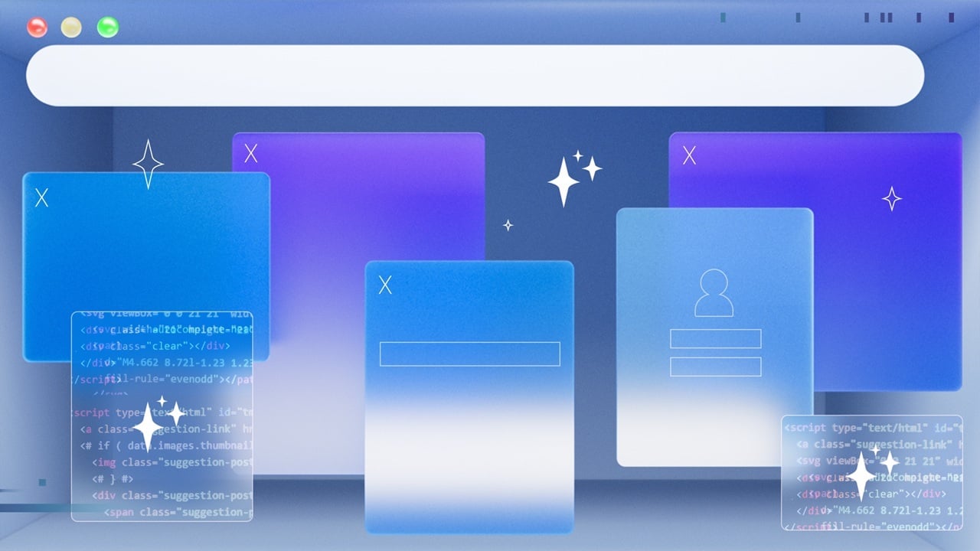The height and width of the screenshot is (551, 980).
Task: Close the right purple panel via its X
Action: point(689,156)
